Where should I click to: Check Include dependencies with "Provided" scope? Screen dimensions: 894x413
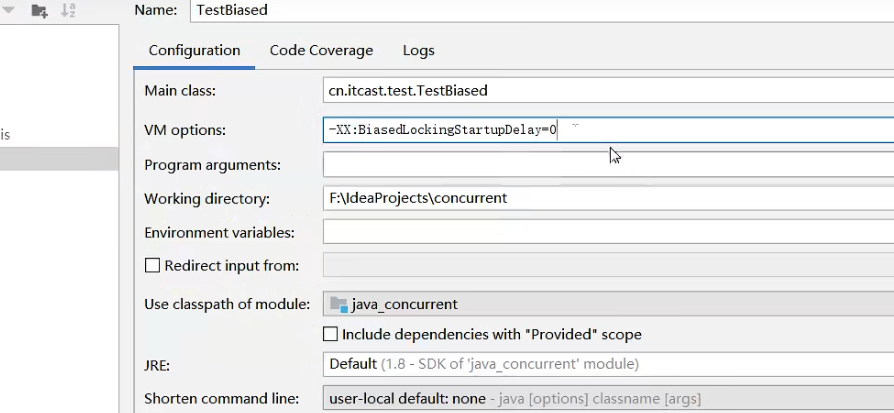coord(331,334)
